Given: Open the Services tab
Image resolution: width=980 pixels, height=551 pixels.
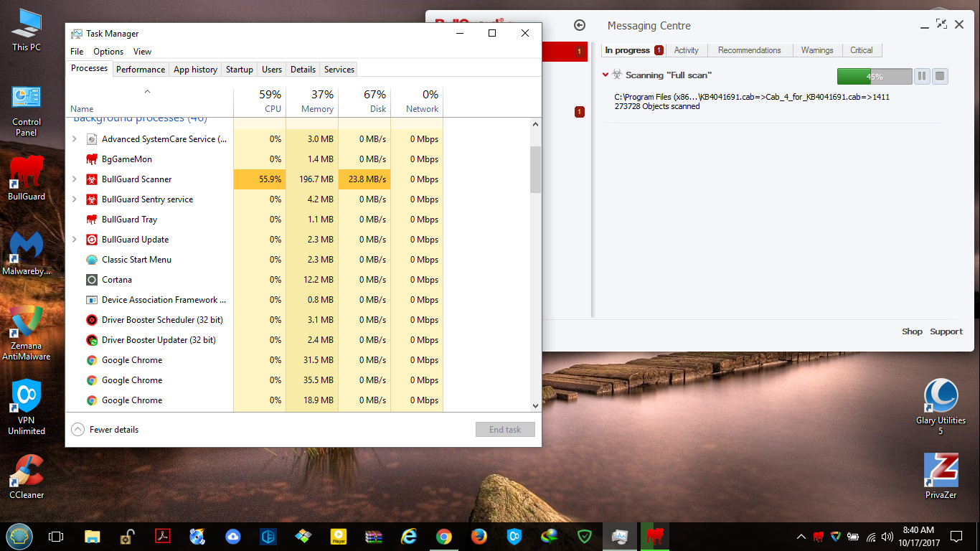Looking at the screenshot, I should [x=339, y=70].
